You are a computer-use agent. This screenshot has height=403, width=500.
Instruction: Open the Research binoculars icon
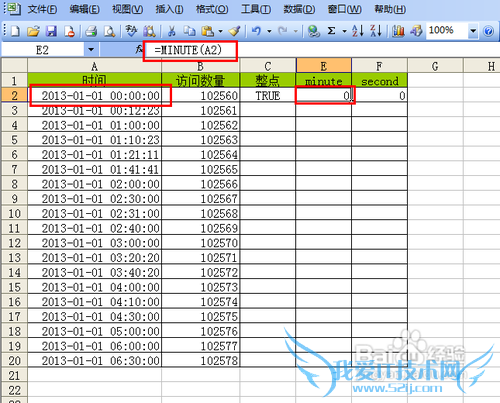pos(149,31)
